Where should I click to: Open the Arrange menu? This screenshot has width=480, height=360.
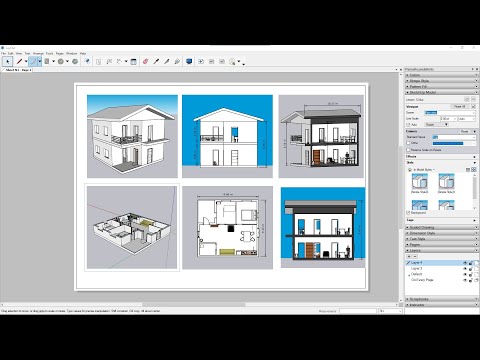click(38, 53)
